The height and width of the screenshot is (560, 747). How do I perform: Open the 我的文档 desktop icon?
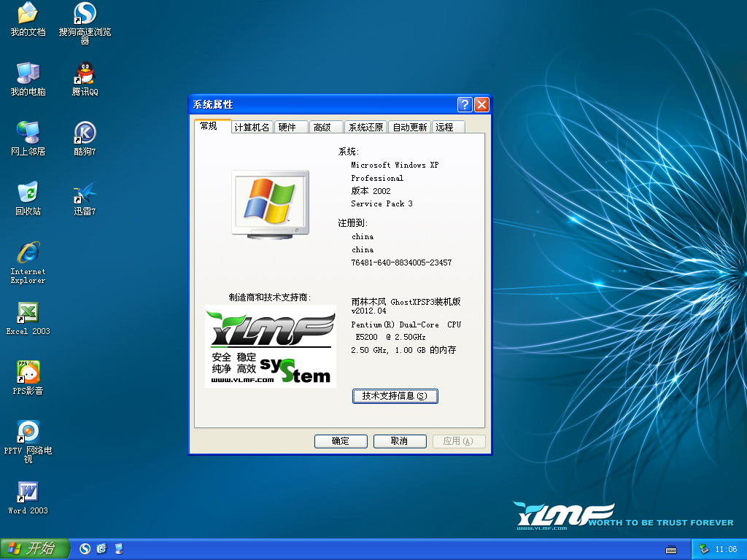[x=28, y=14]
